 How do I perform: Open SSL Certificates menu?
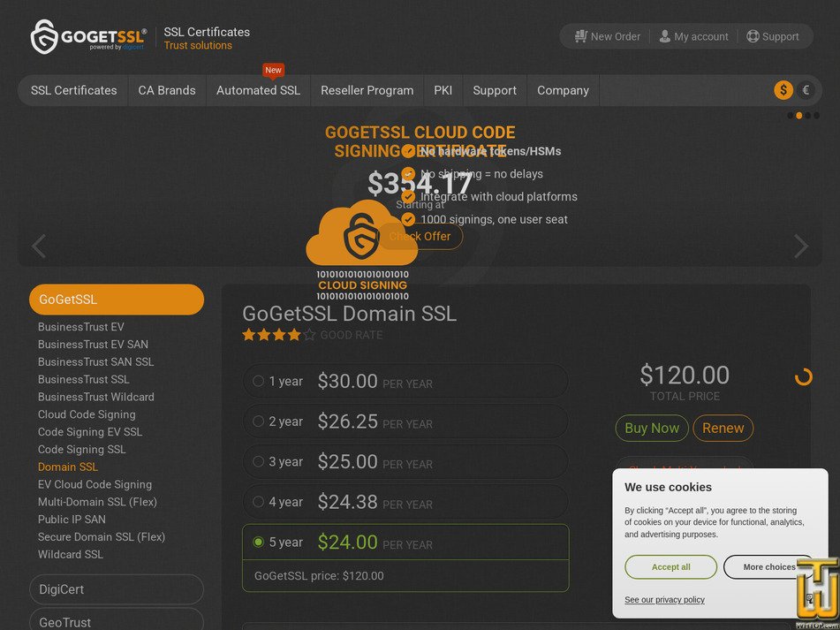(73, 90)
